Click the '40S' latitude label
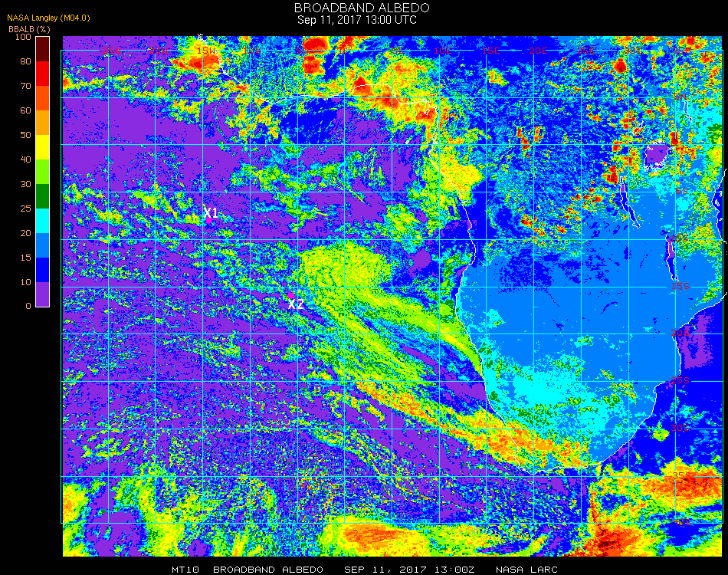The image size is (728, 575). [681, 523]
